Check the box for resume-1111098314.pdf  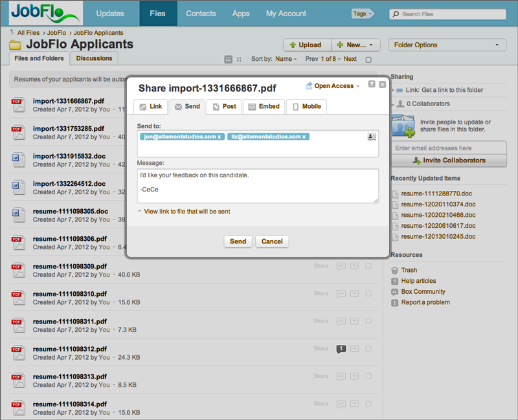pyautogui.click(x=368, y=404)
